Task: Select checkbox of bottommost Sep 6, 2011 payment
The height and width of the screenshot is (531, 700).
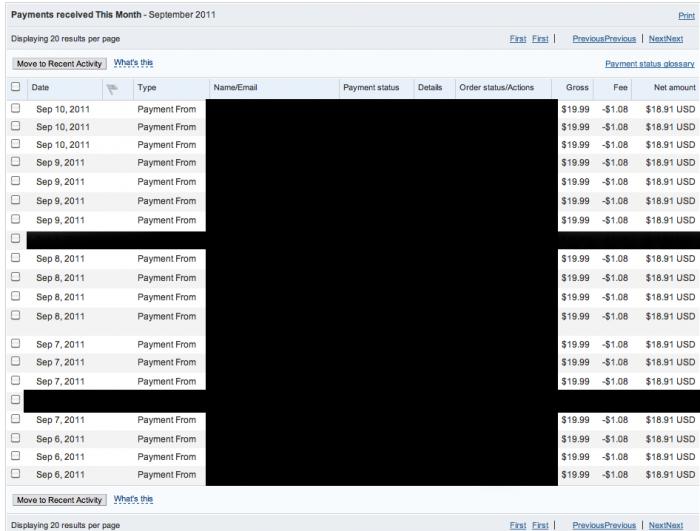Action: 16,473
